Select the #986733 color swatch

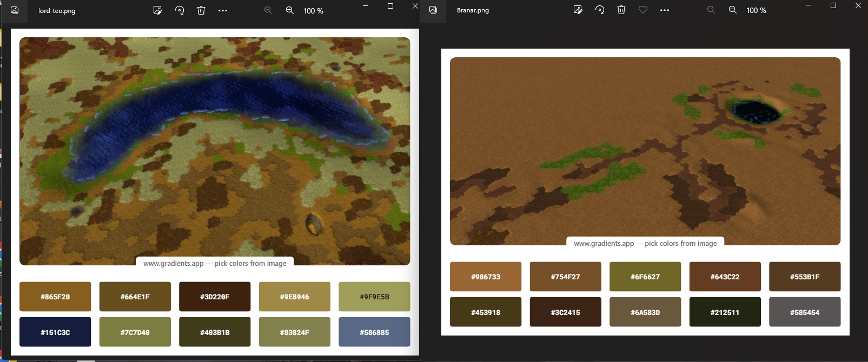coord(486,277)
